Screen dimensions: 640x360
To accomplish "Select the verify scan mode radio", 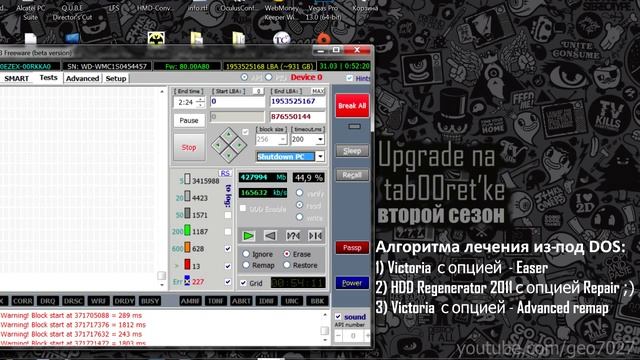I will (x=300, y=193).
